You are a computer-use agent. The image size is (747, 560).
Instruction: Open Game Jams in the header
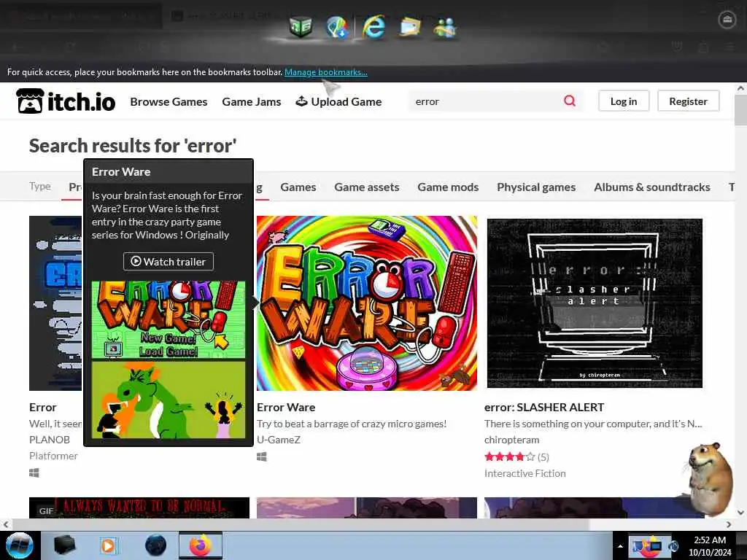[x=252, y=101]
